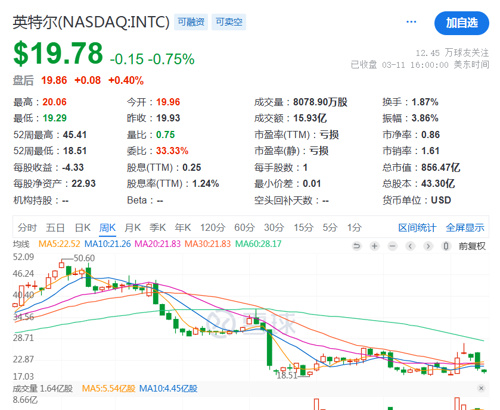This screenshot has width=500, height=410.
Task: Click the chart reset (undo arrow) icon
Action: pos(357,246)
